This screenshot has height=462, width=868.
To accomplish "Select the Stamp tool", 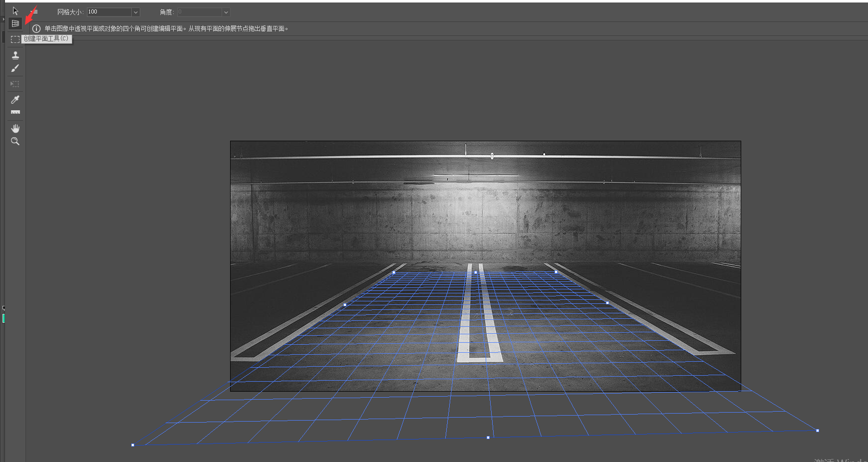I will 15,55.
